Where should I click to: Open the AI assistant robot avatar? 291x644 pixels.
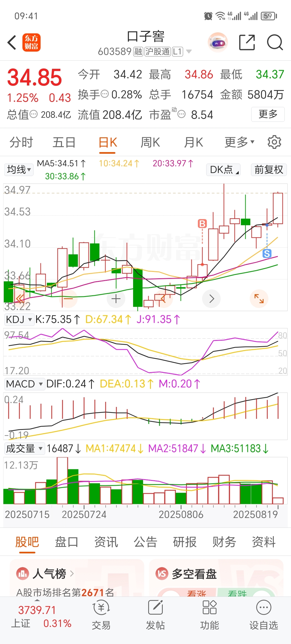click(x=218, y=43)
